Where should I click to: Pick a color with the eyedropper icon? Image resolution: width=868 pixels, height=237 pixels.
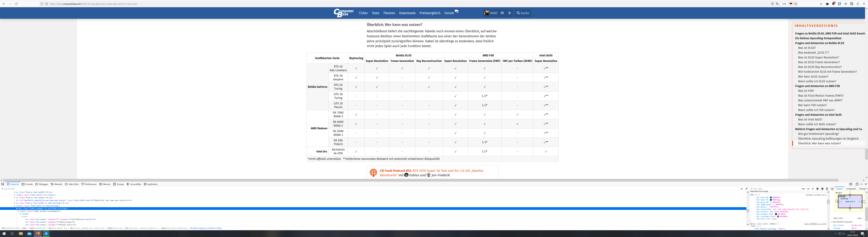[x=746, y=189]
